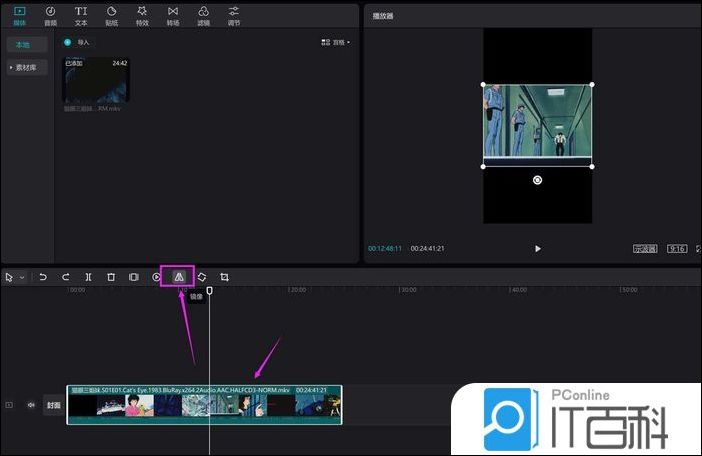The width and height of the screenshot is (702, 456).
Task: Open the 贴纸 (Stickers) panel icon
Action: coord(111,14)
